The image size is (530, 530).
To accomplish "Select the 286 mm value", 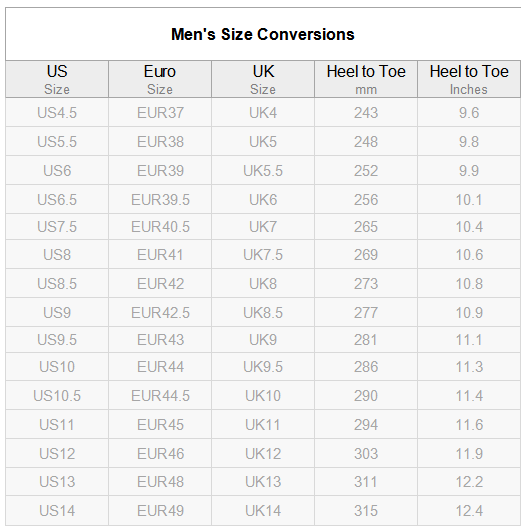I will [x=366, y=367].
